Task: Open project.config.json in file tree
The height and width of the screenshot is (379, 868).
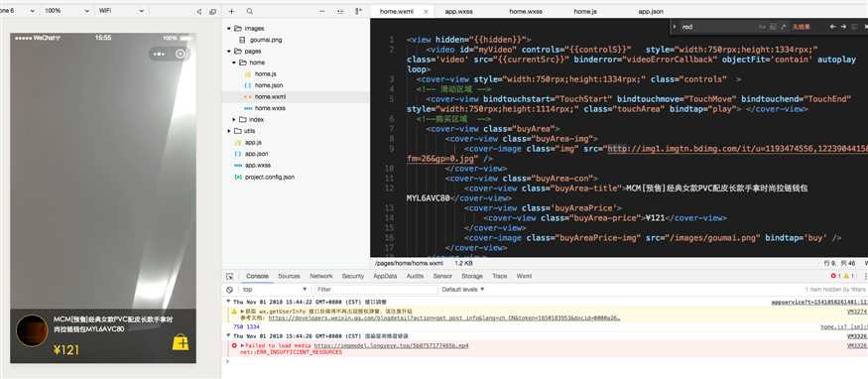Action: (x=270, y=177)
